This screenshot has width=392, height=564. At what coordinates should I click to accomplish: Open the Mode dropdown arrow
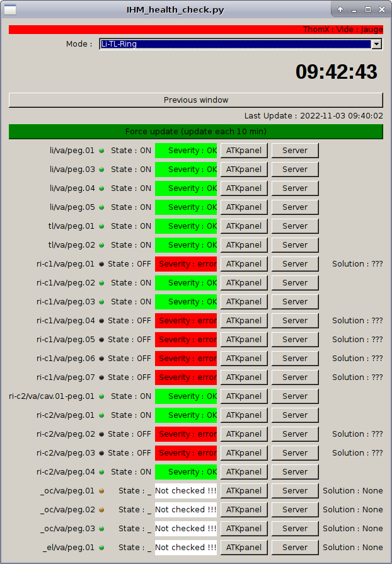(377, 44)
